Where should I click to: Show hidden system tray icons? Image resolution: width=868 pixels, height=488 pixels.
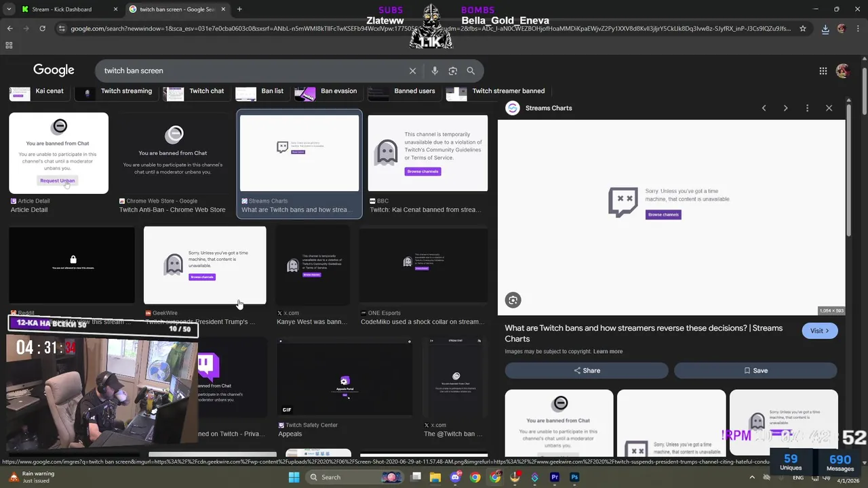(x=752, y=477)
